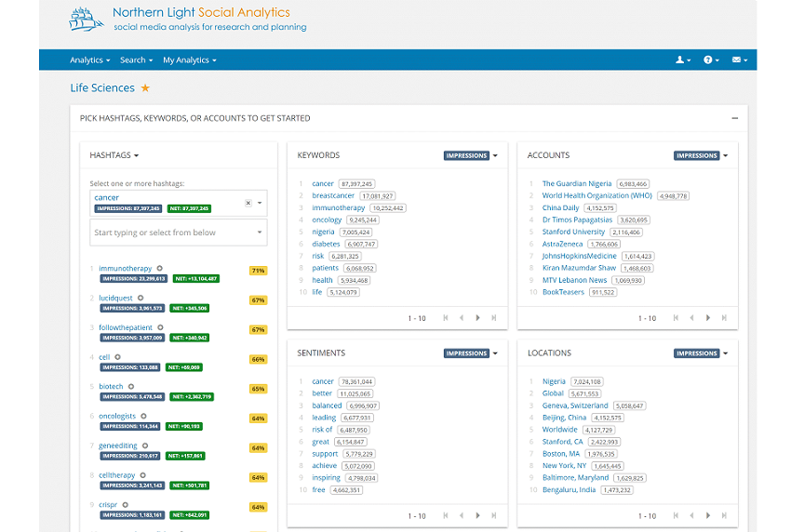Open the Keywords IMPRESSIONS metric dropdown
The height and width of the screenshot is (532, 804).
click(x=471, y=155)
